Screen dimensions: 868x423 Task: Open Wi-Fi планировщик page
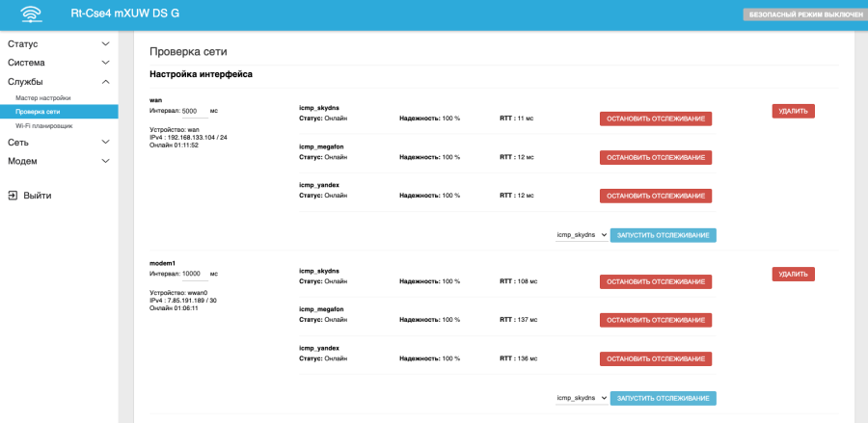44,126
